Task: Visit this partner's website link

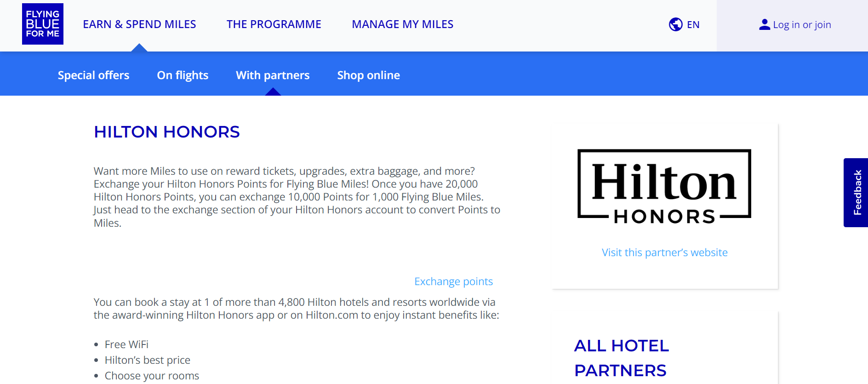Action: click(665, 252)
